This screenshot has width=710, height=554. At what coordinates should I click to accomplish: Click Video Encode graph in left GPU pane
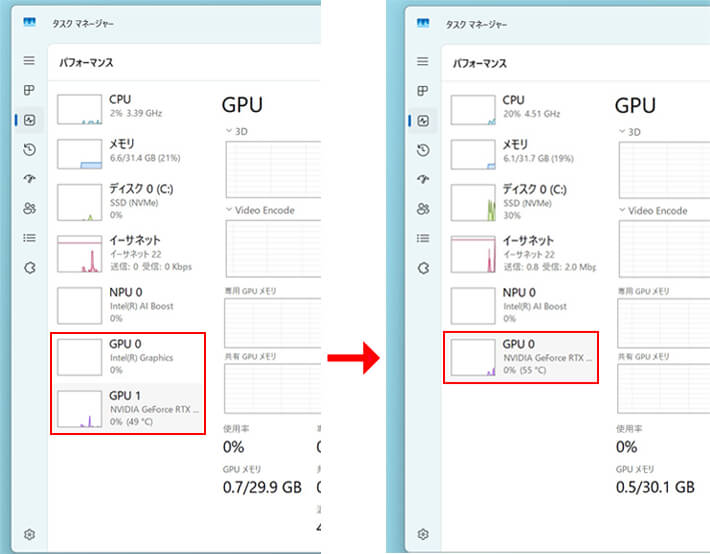[273, 249]
